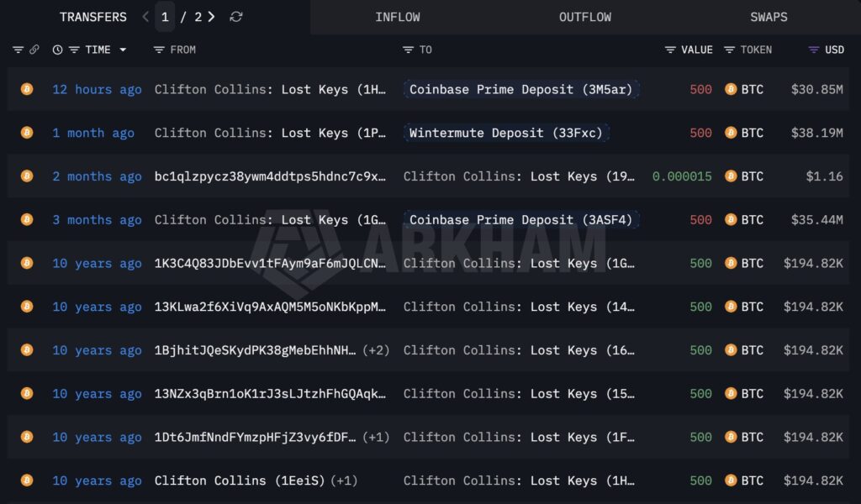Viewport: 861px width, 504px height.
Task: Click the page number 1 field
Action: point(165,17)
